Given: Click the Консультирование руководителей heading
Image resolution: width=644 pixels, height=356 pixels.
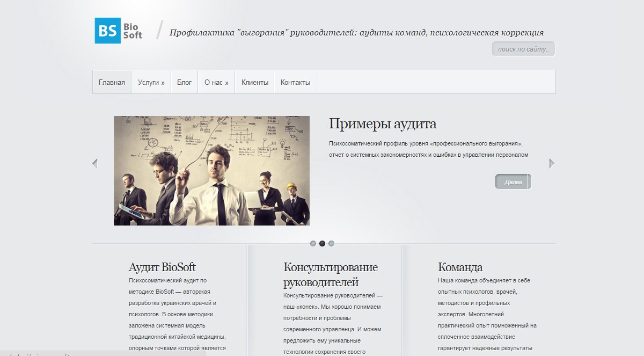Looking at the screenshot, I should click(x=331, y=274).
